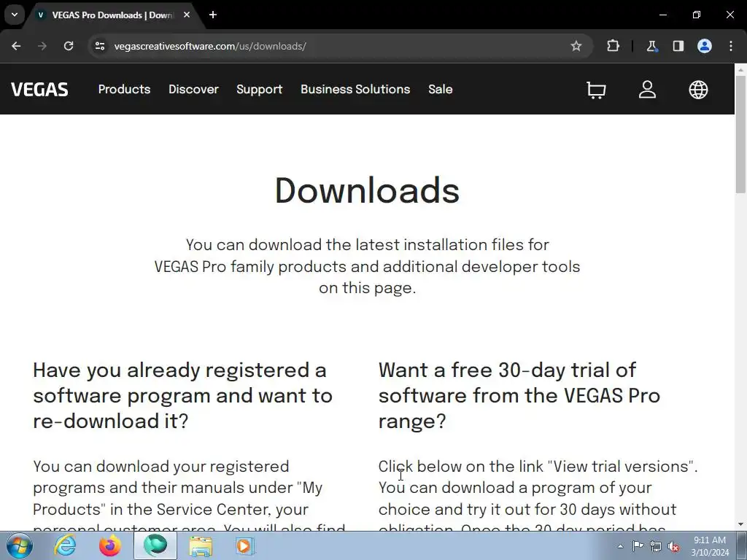This screenshot has height=560, width=747.
Task: Click the taskbar clock showing 9:11 AM
Action: coord(710,545)
